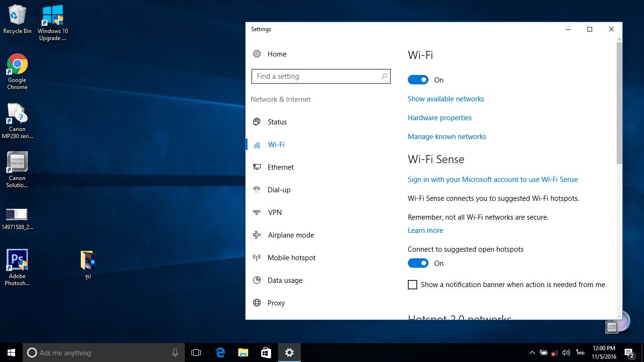Select Windows 10 Upgrade desktop shortcut

pyautogui.click(x=53, y=23)
